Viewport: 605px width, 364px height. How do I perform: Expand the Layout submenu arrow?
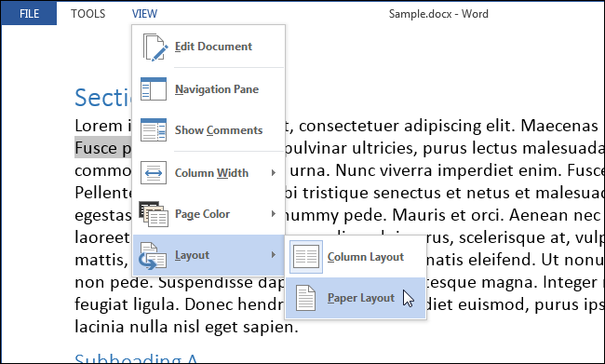(273, 255)
